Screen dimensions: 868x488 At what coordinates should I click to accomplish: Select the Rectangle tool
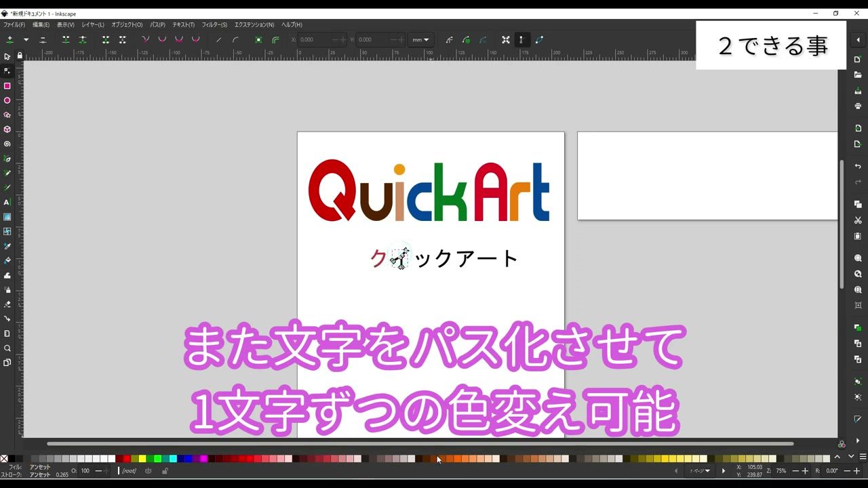(x=7, y=85)
